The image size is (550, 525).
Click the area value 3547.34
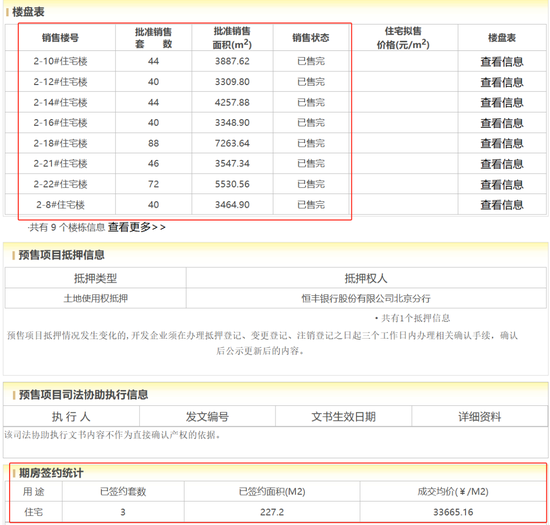232,163
